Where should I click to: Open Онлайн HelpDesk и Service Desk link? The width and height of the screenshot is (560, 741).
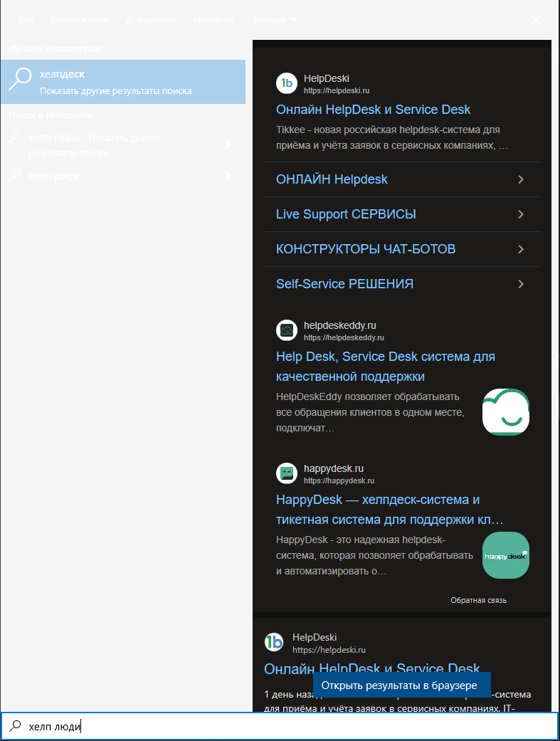pyautogui.click(x=373, y=110)
